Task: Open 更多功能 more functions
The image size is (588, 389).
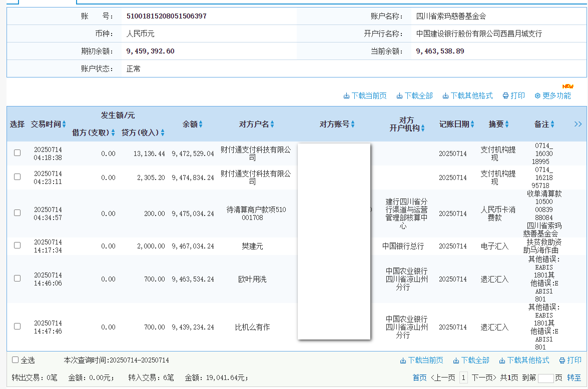Action: click(552, 96)
